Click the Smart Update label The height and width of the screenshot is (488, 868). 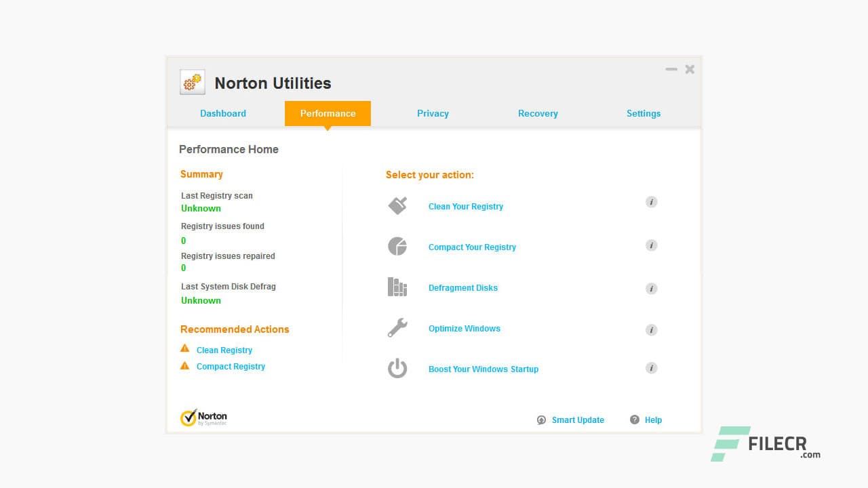point(577,420)
